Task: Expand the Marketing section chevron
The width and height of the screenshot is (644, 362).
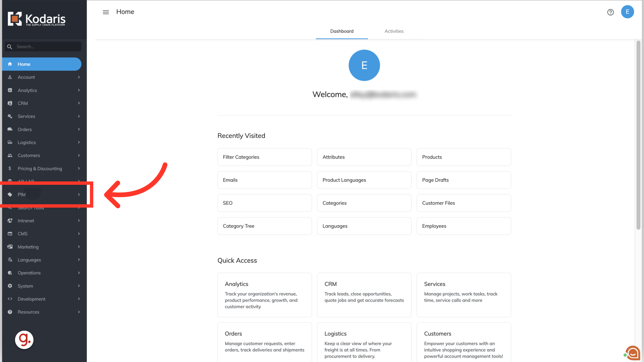Action: click(79, 247)
